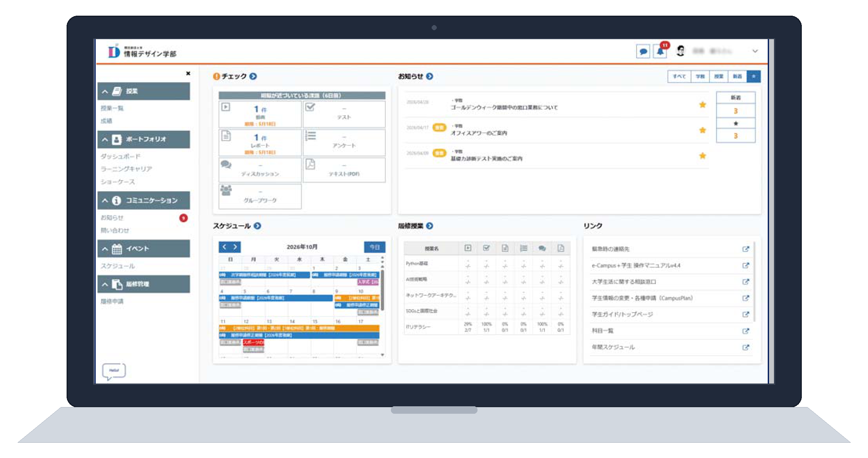Close the sidebar with the X icon
The image size is (868, 458).
[x=188, y=73]
